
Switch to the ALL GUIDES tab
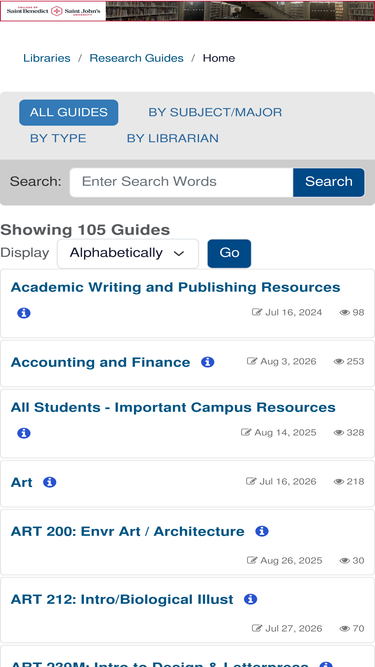point(68,113)
